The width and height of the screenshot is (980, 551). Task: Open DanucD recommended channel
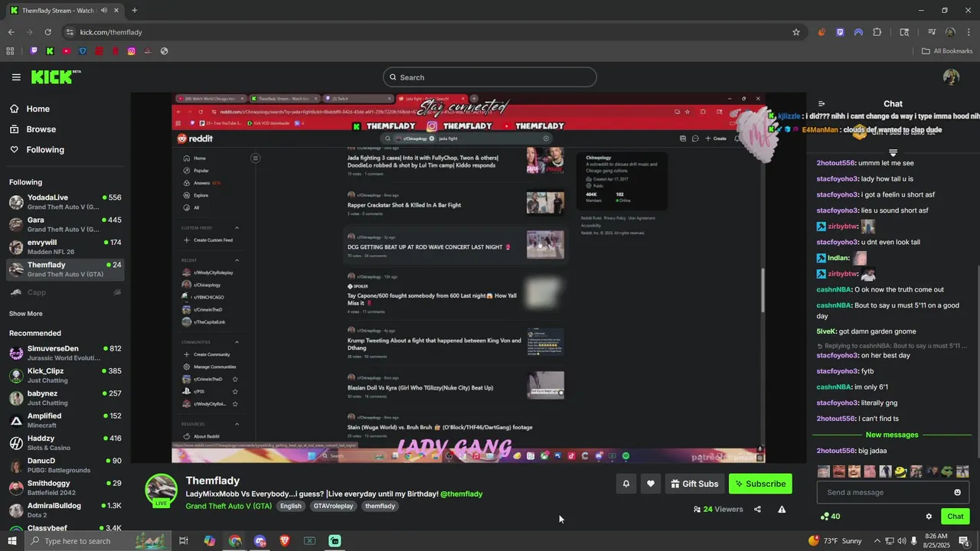point(65,465)
